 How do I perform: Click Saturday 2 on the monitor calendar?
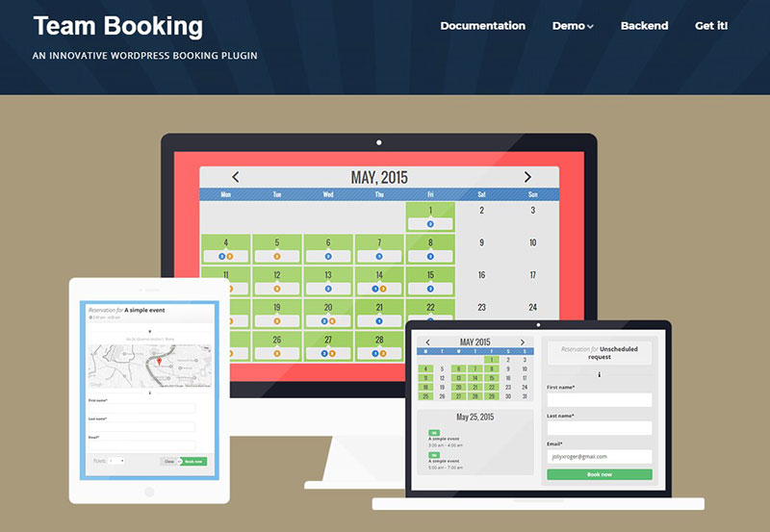click(x=482, y=210)
